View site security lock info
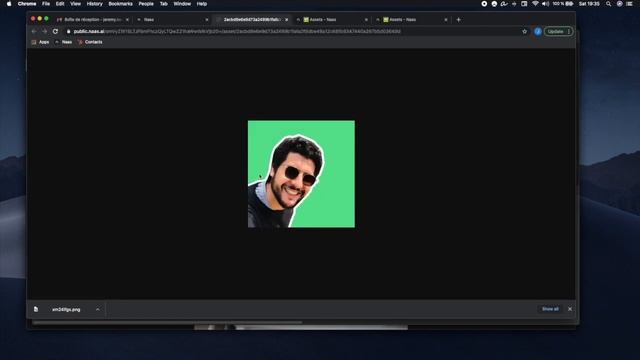This screenshot has width=640, height=360. click(x=68, y=31)
